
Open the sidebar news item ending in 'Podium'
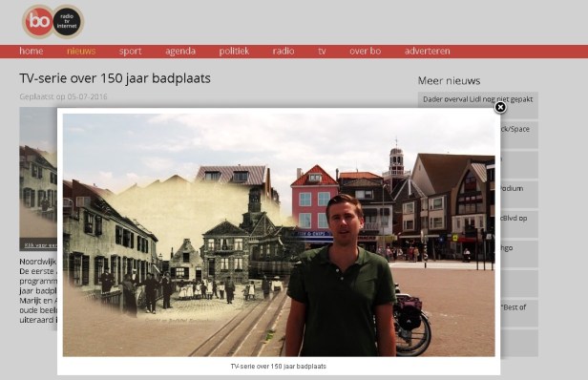tap(519, 194)
